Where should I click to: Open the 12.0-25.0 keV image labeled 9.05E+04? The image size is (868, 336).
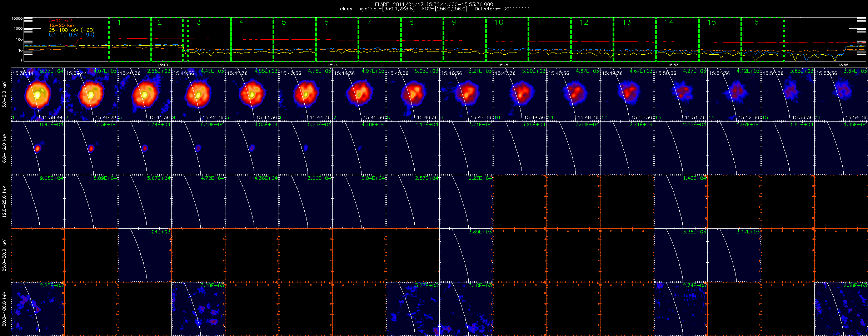[38, 202]
